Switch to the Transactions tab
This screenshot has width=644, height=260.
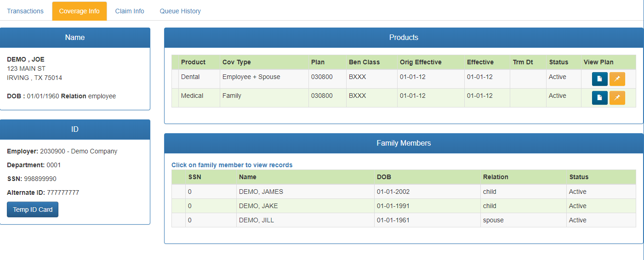coord(25,11)
